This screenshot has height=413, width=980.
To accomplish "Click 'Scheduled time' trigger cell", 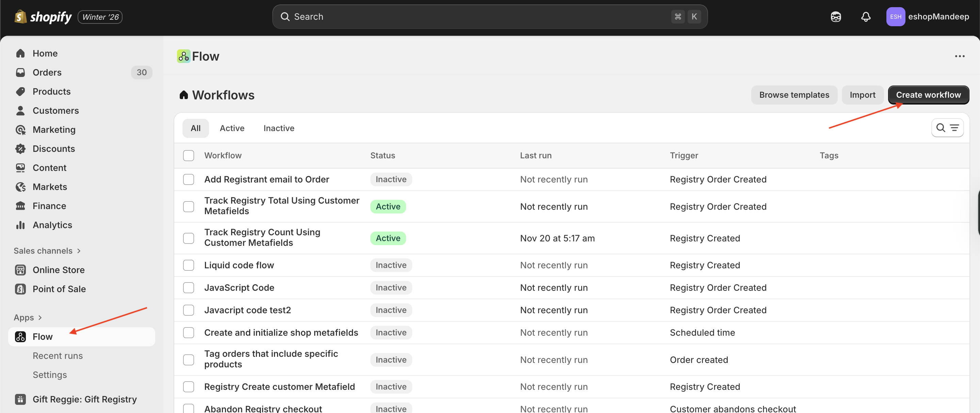I will point(702,332).
